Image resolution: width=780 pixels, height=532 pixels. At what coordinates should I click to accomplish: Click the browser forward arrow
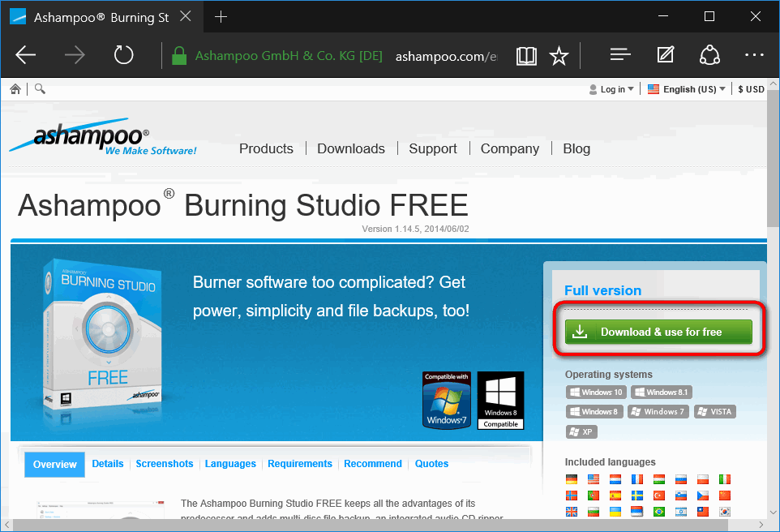75,55
